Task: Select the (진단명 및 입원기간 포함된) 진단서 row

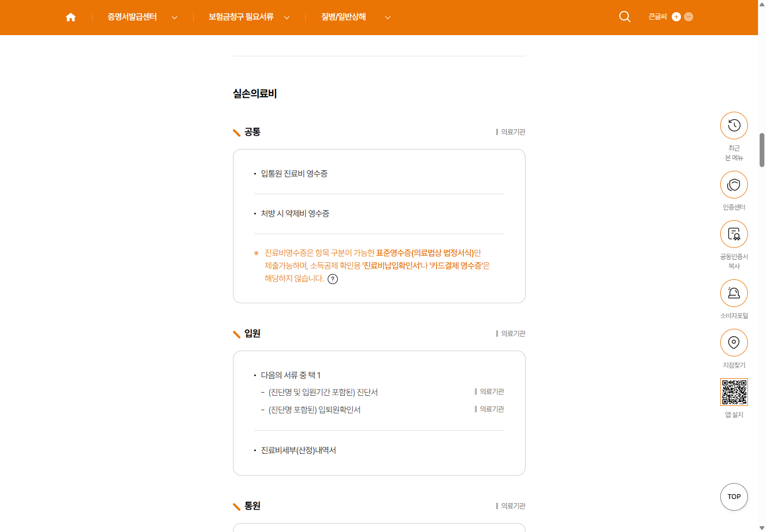Action: pos(323,392)
